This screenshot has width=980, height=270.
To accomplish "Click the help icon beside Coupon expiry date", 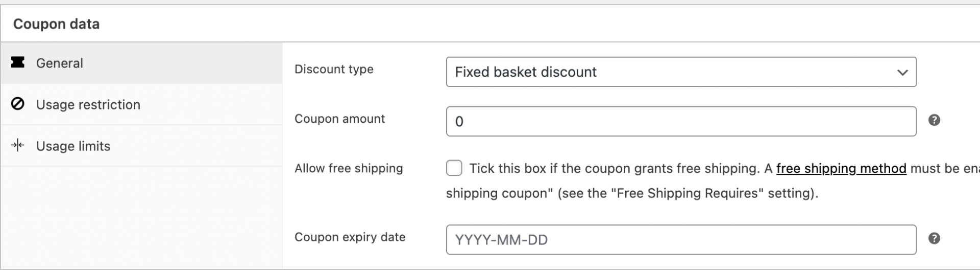I will click(x=934, y=238).
